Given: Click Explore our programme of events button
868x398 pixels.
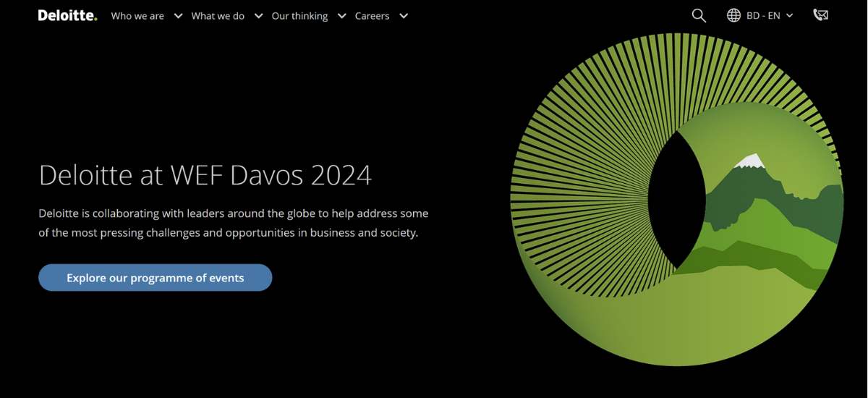Looking at the screenshot, I should (x=156, y=278).
